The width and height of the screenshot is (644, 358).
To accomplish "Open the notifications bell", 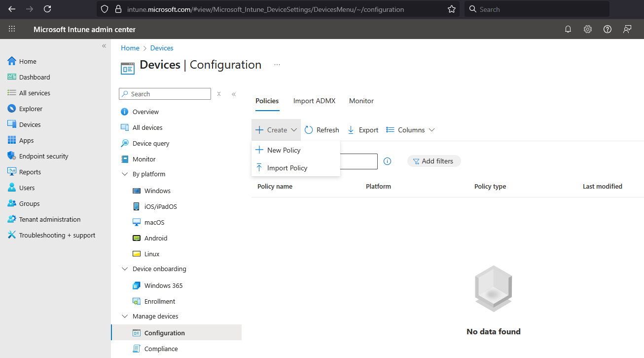I will pos(568,29).
